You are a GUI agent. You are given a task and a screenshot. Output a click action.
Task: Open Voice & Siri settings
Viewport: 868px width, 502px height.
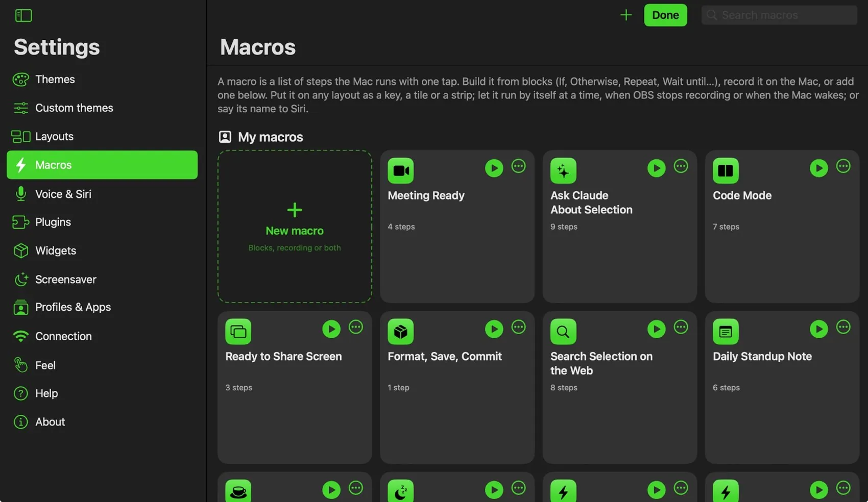point(102,194)
